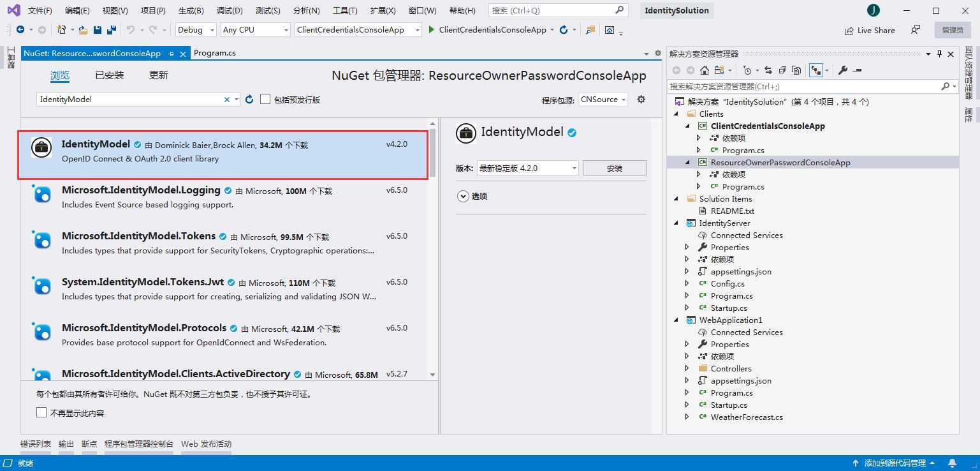980x471 pixels.
Task: Click the Show All Files icon
Action: tap(796, 70)
